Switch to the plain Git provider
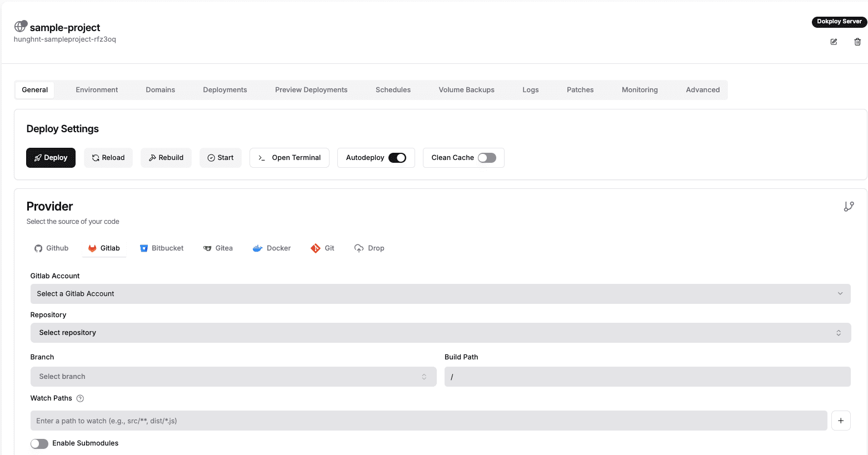Screen dimensions: 868x455 (322, 248)
